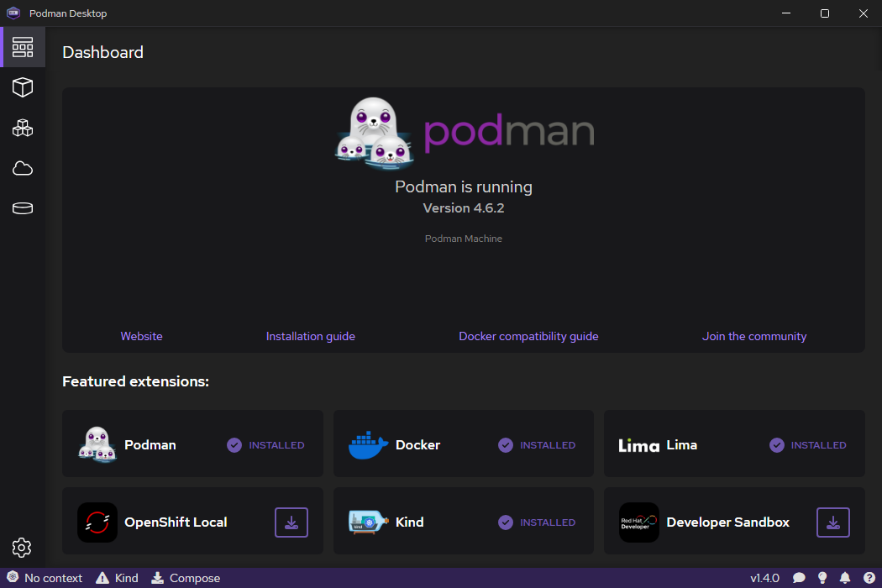Image resolution: width=882 pixels, height=588 pixels.
Task: Open the feedback chat bubble icon
Action: pyautogui.click(x=799, y=578)
